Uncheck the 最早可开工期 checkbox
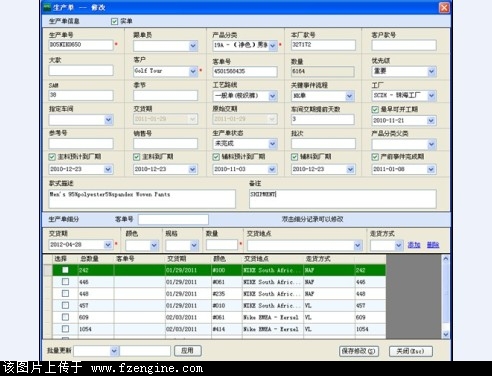 375,109
